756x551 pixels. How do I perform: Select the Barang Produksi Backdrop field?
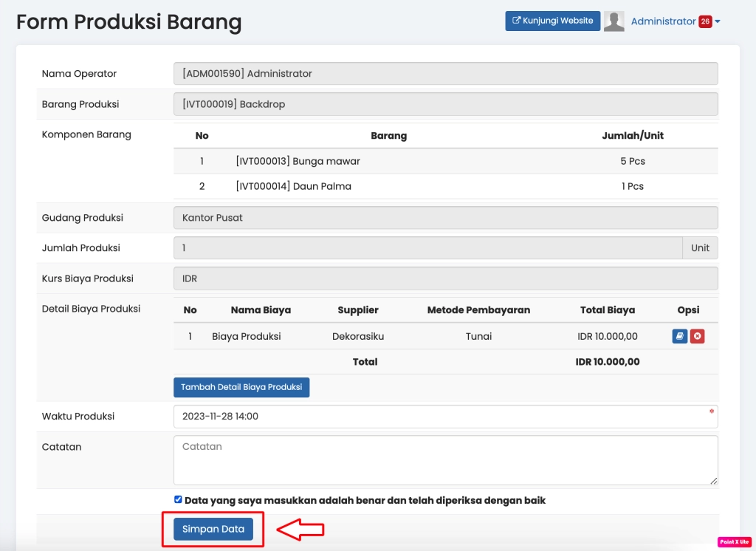tap(445, 104)
